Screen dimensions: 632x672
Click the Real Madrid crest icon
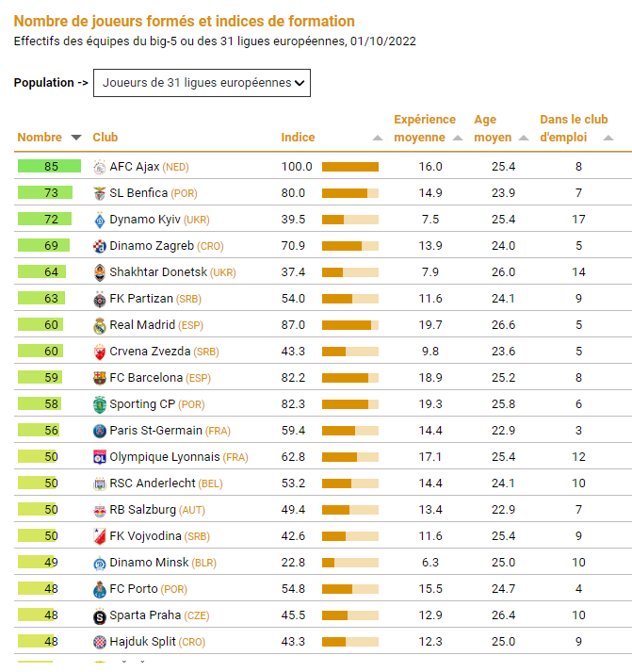pyautogui.click(x=100, y=325)
